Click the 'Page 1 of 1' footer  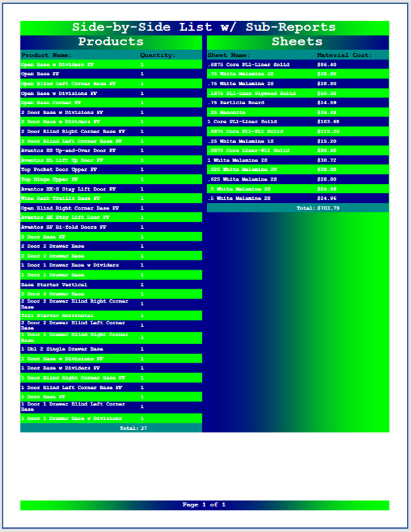(204, 504)
